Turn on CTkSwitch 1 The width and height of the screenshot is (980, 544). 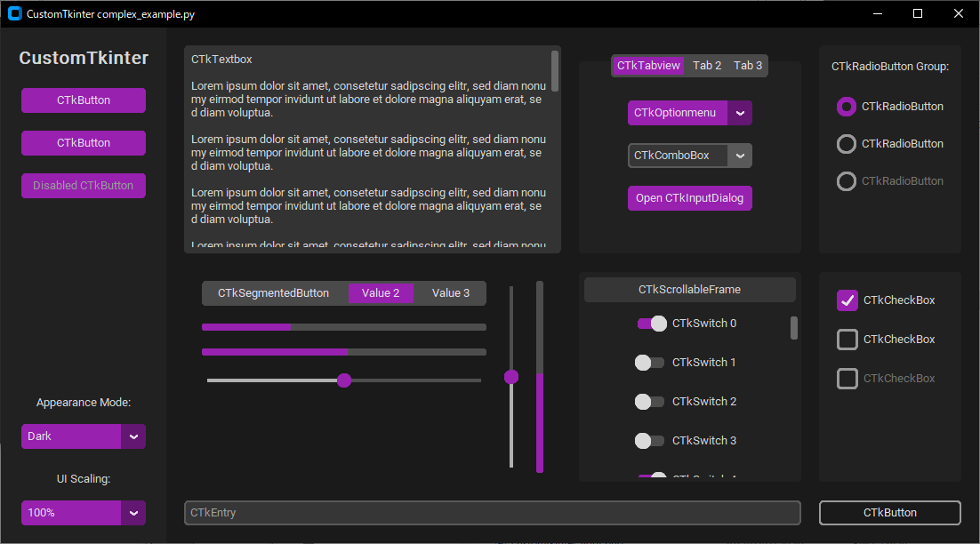tap(649, 363)
